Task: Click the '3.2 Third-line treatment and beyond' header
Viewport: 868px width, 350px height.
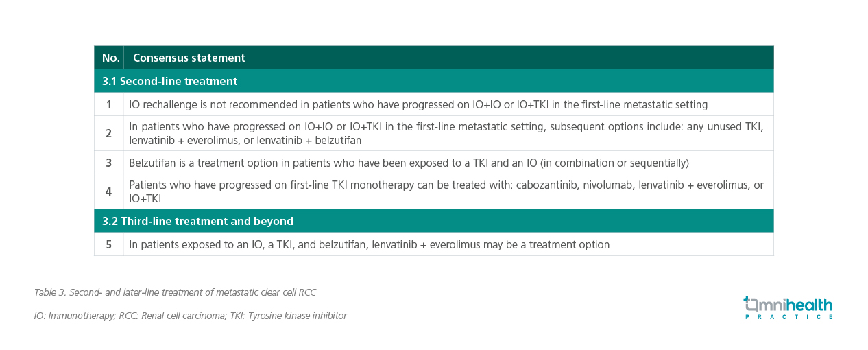Action: 434,221
